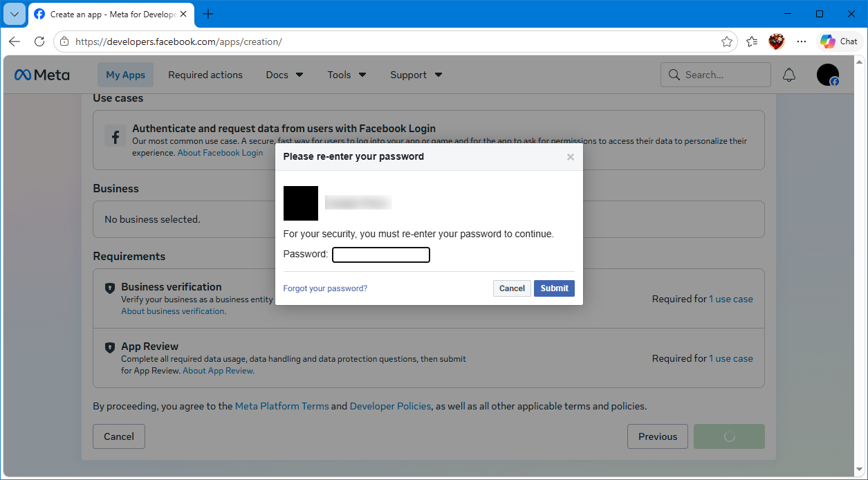
Task: Open the profile avatar menu
Action: pos(828,75)
